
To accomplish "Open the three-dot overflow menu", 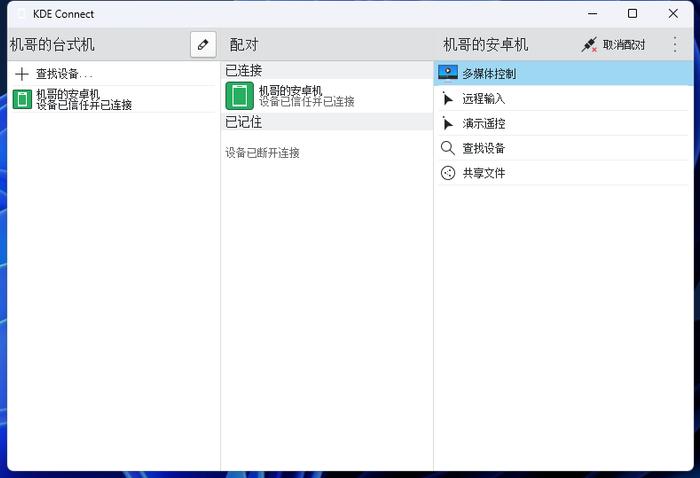I will pos(675,45).
